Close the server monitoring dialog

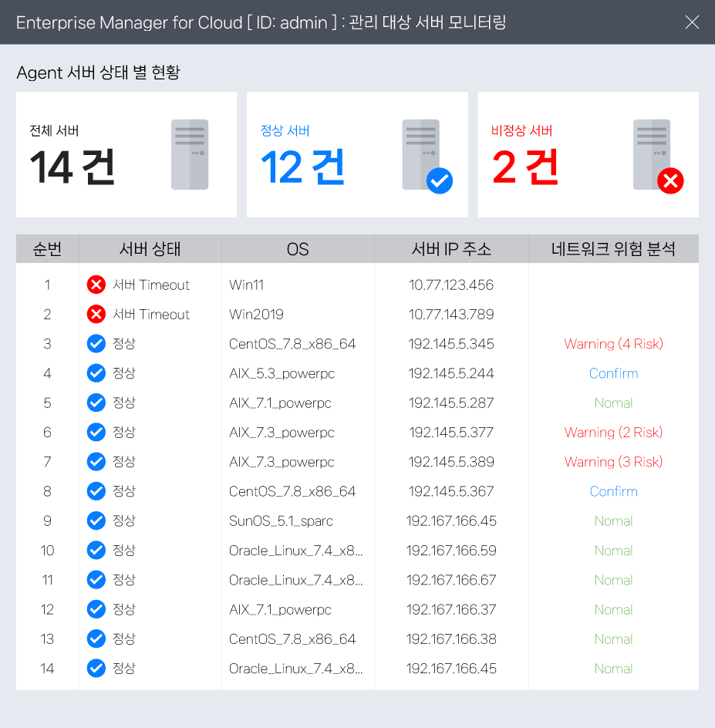tap(692, 22)
